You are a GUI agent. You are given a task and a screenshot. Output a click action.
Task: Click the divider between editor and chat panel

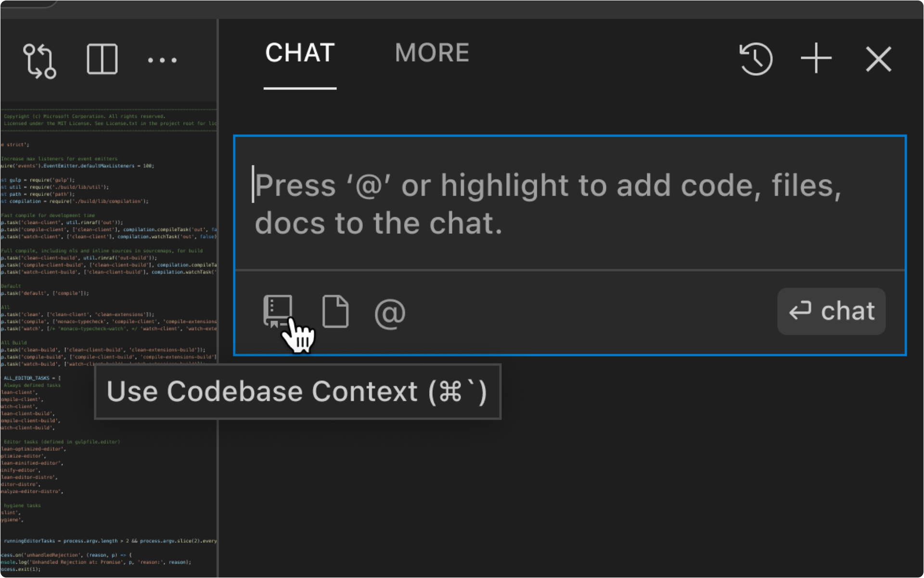(x=218, y=299)
